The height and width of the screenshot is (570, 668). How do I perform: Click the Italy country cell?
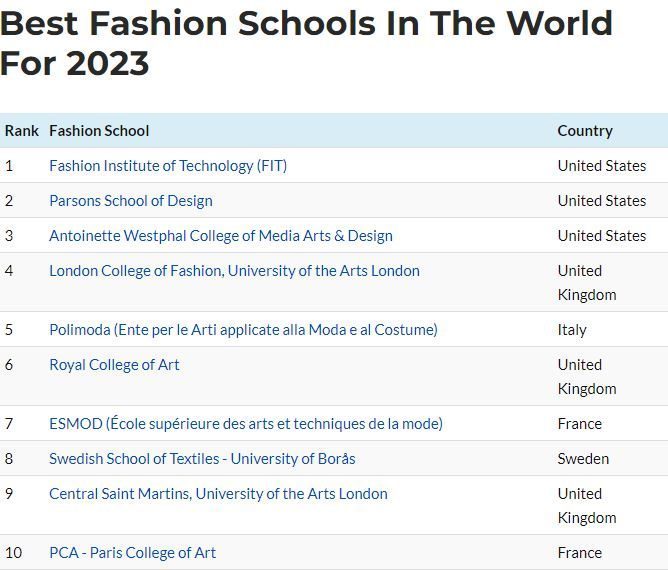(x=572, y=330)
